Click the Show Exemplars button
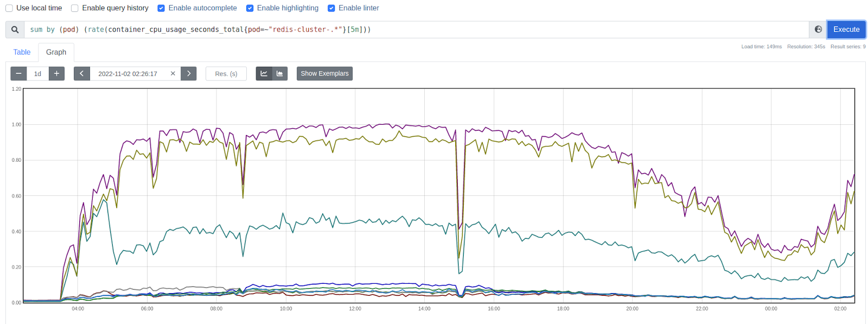 (324, 73)
